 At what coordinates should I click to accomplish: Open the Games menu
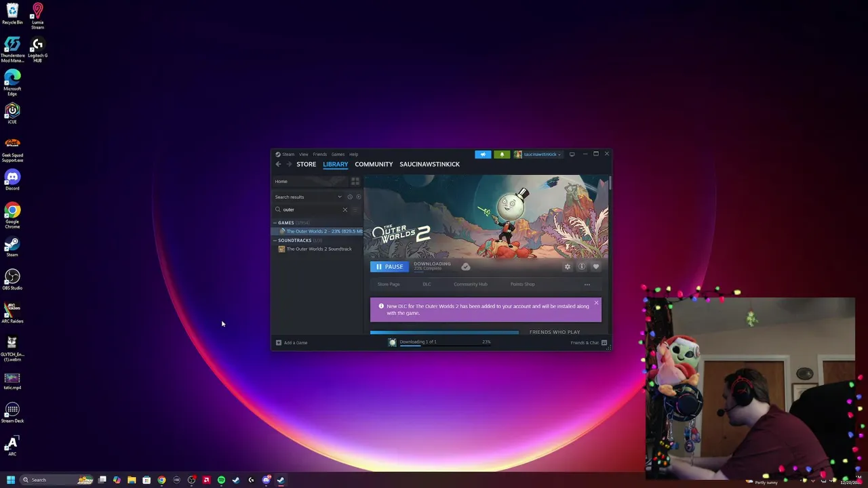click(338, 155)
